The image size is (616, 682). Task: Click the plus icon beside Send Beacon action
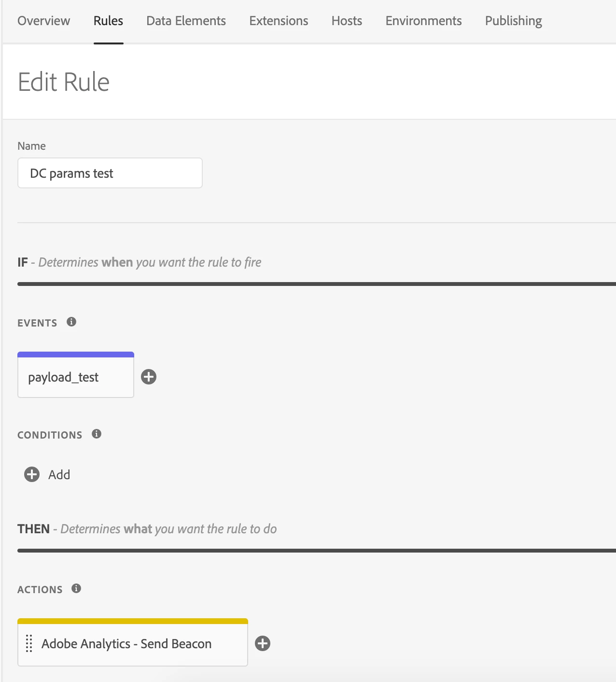263,643
